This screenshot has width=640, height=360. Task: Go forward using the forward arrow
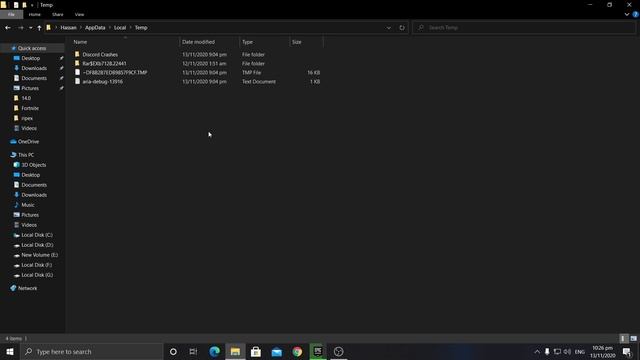click(x=20, y=28)
